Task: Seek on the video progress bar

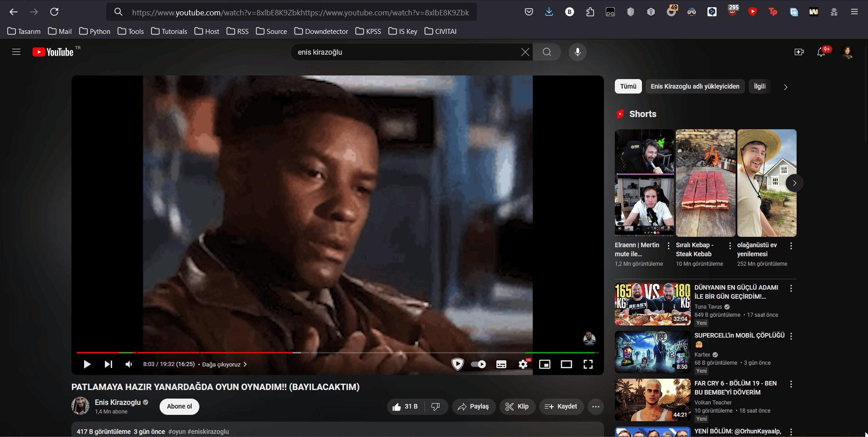Action: 338,352
